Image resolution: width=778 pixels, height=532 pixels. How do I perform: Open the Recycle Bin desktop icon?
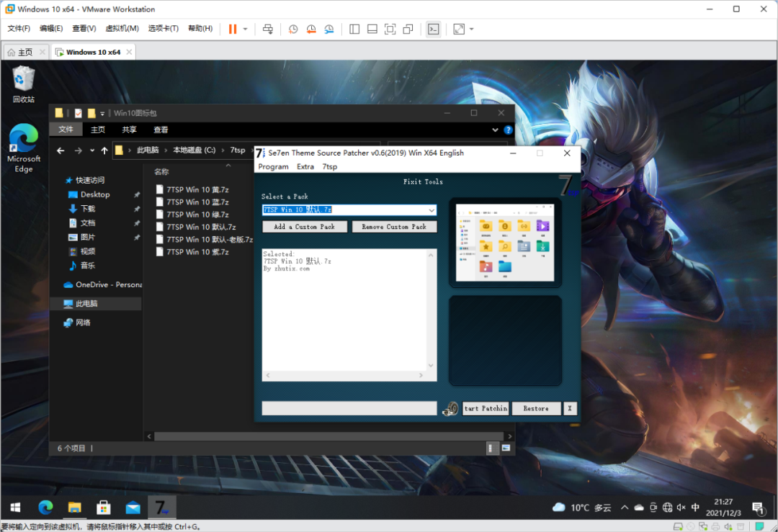coord(23,84)
